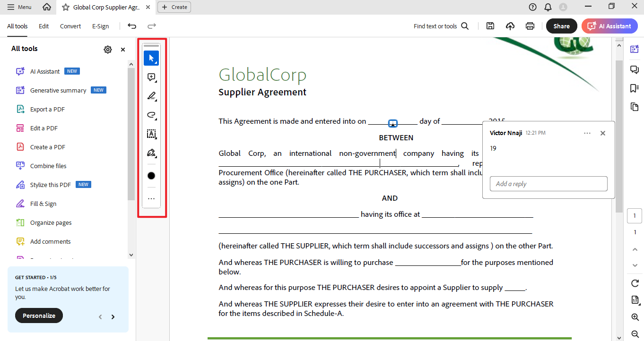Open Generative summary tool

(58, 90)
